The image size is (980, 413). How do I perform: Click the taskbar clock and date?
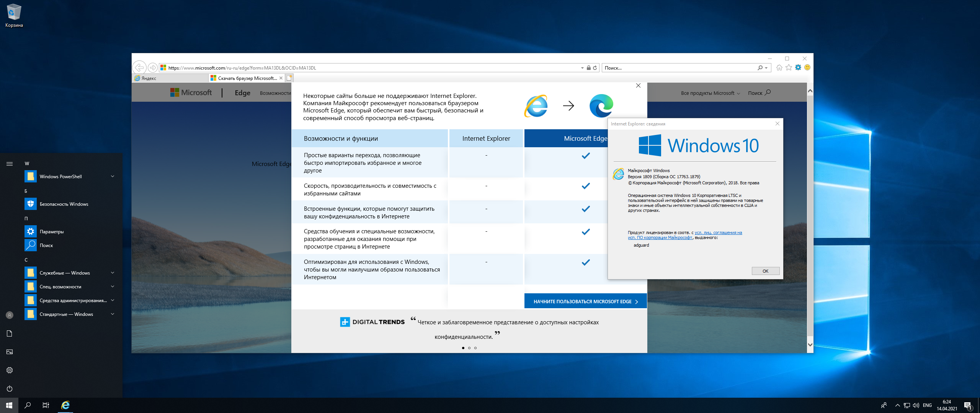(x=947, y=405)
